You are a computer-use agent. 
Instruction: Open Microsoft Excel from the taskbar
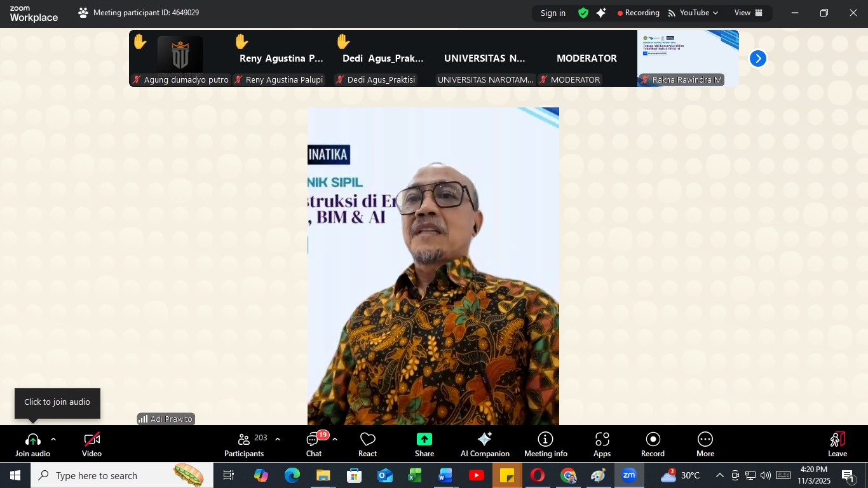(x=415, y=475)
